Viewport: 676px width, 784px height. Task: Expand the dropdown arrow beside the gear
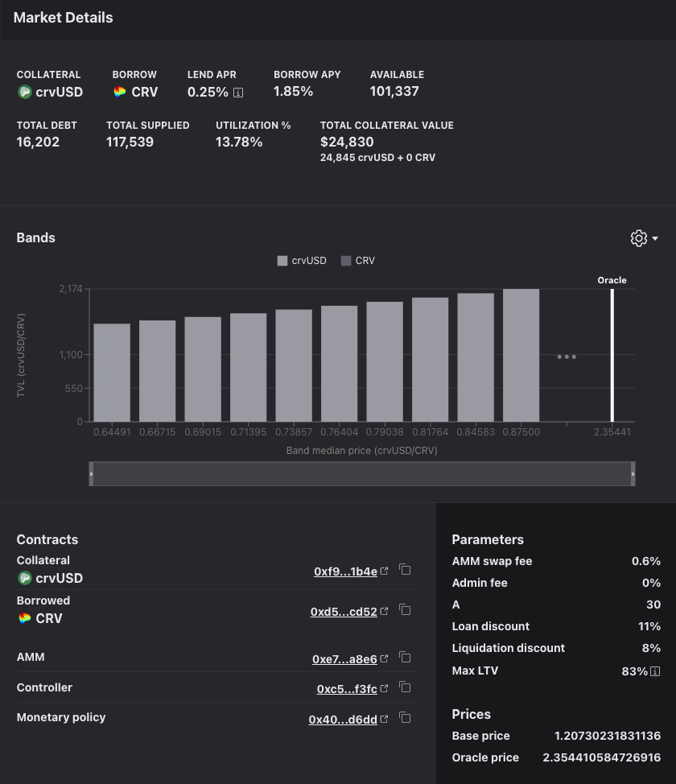(x=655, y=238)
